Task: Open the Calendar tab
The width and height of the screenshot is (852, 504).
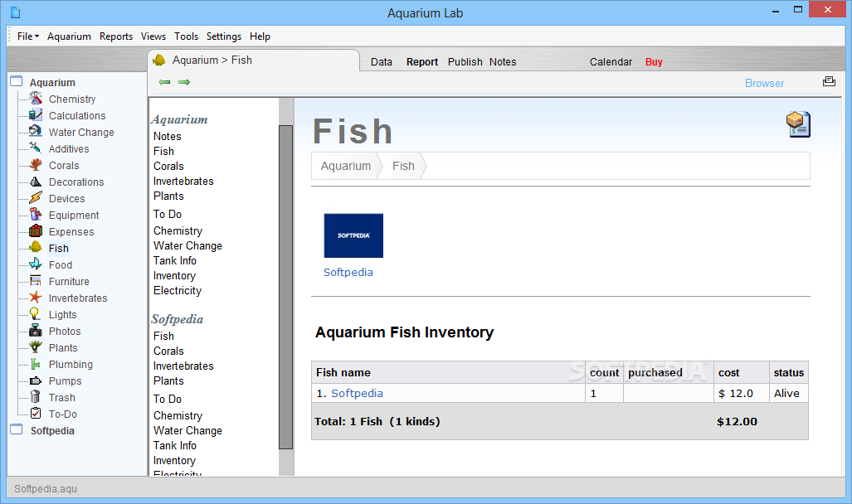Action: tap(611, 62)
